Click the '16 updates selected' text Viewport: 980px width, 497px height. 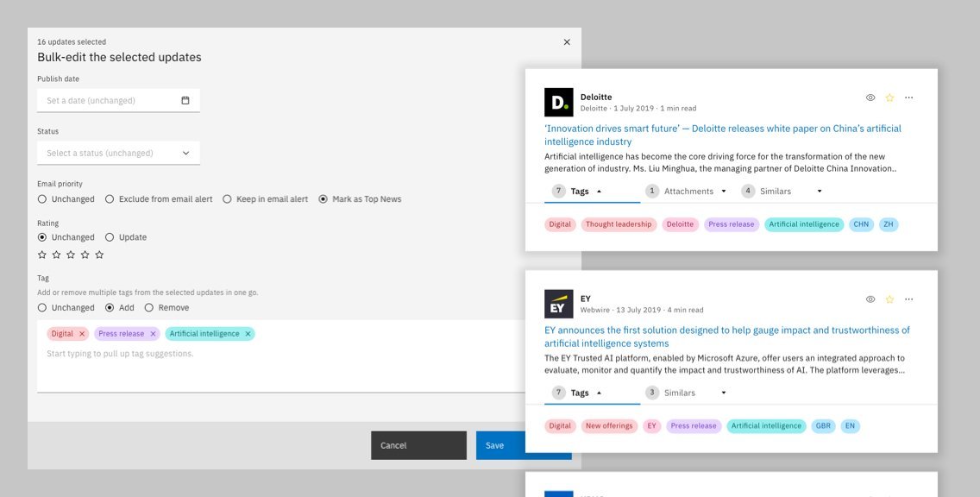pyautogui.click(x=72, y=42)
